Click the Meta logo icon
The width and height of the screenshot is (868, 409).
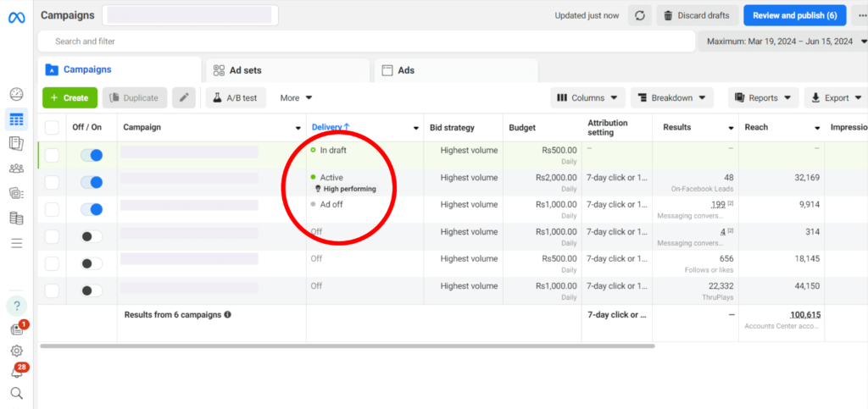click(x=16, y=17)
